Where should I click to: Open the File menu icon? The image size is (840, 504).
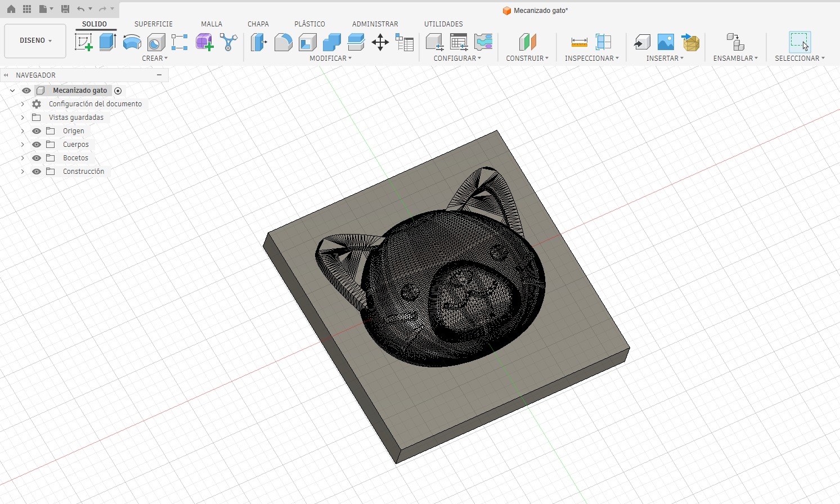pyautogui.click(x=43, y=9)
